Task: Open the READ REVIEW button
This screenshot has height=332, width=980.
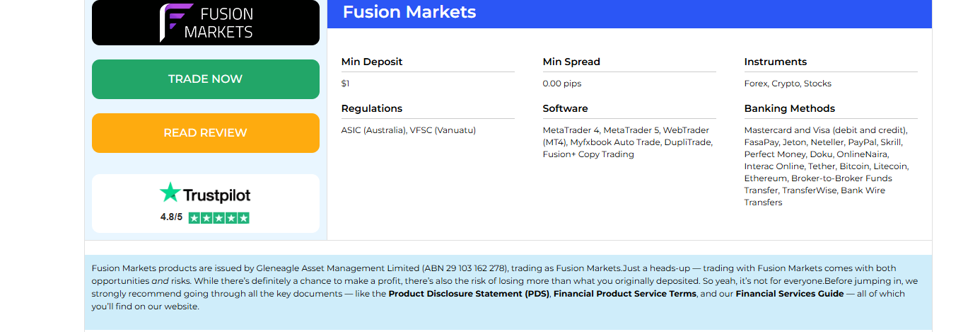Action: pyautogui.click(x=205, y=133)
